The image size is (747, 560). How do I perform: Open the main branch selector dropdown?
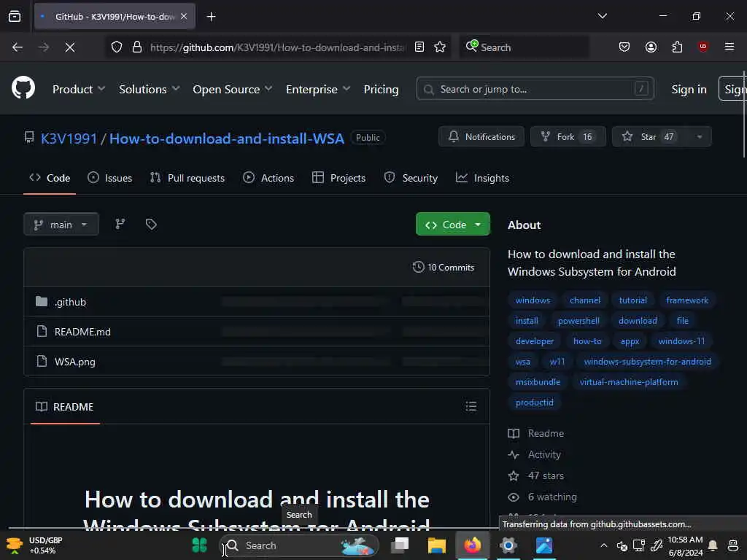coord(61,225)
